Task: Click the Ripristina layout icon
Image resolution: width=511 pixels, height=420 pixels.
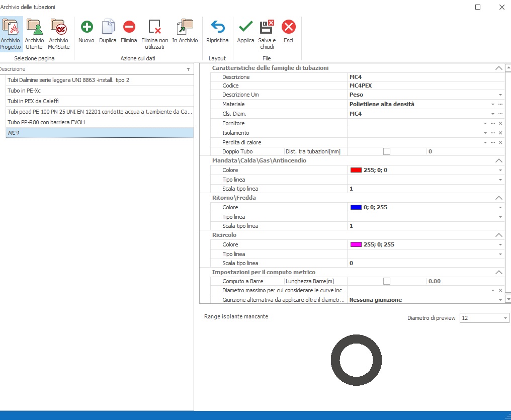Action: click(x=217, y=27)
